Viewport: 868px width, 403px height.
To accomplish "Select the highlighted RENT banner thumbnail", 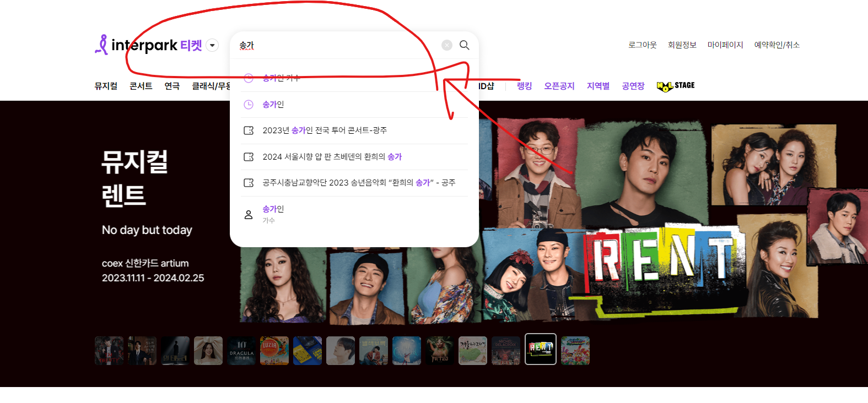I will tap(541, 349).
